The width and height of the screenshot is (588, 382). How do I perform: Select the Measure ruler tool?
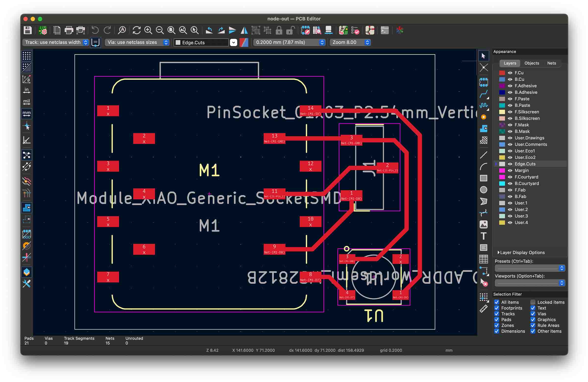pos(483,309)
